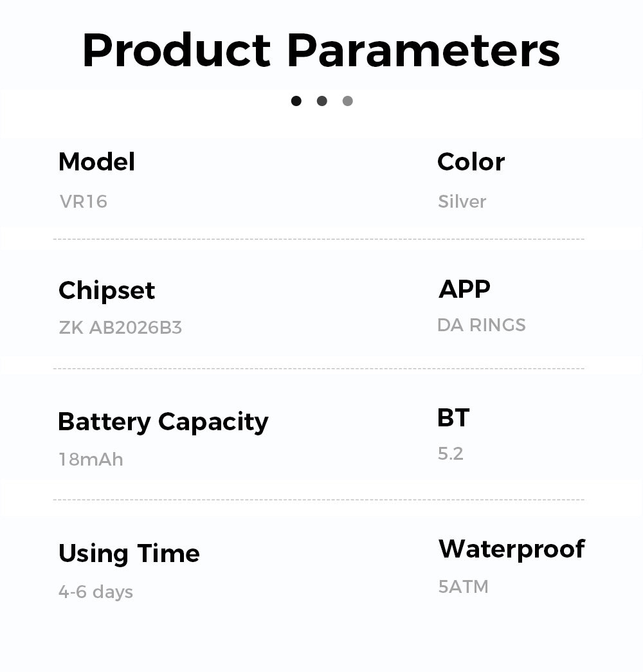
Task: Select the Battery Capacity label
Action: pyautogui.click(x=163, y=422)
